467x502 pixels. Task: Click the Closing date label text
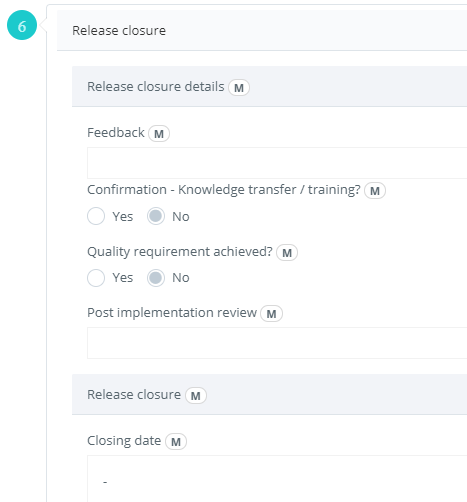coord(124,441)
